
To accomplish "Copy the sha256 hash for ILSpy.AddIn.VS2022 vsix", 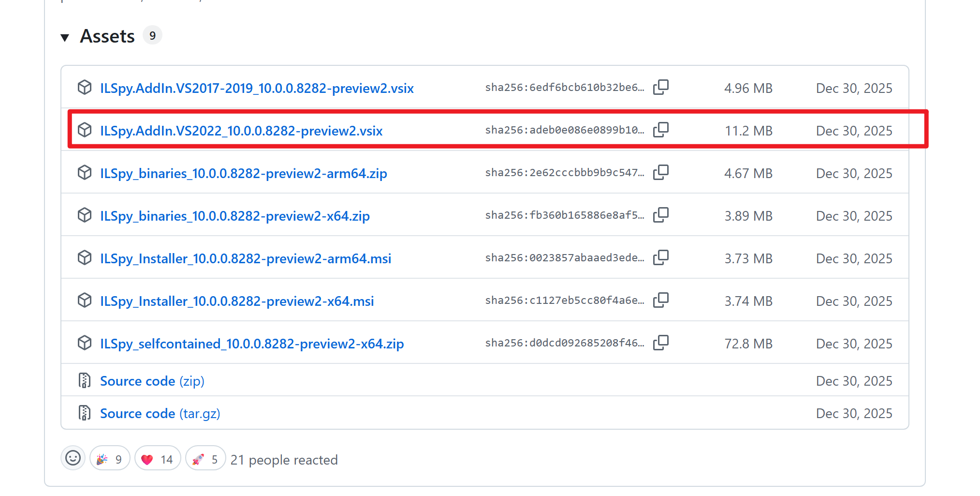I will (661, 130).
